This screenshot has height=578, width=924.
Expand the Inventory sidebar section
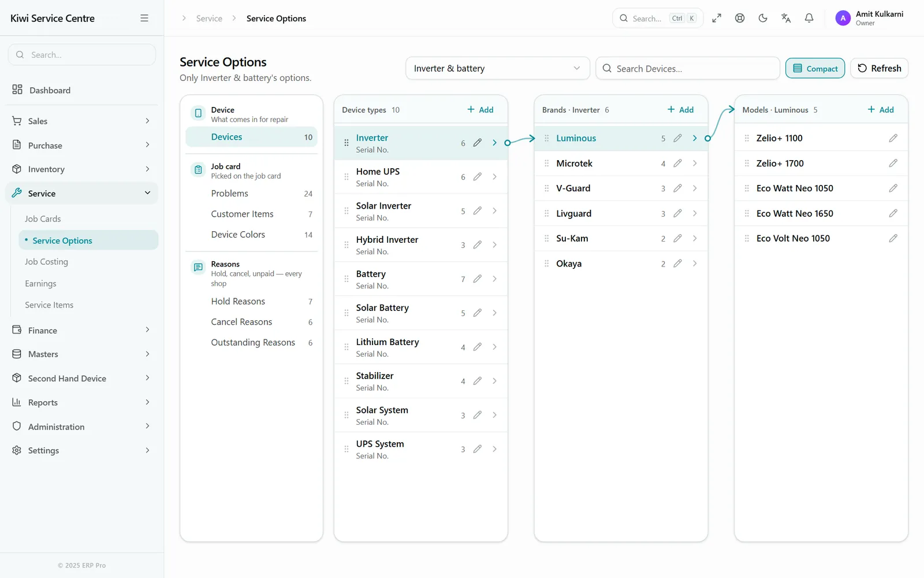coord(81,169)
